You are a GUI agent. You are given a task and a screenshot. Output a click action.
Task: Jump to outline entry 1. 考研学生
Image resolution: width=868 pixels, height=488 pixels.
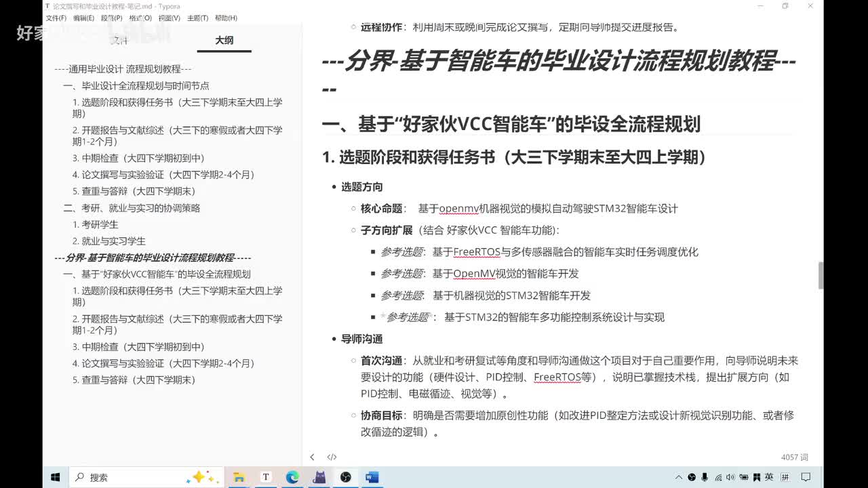[96, 224]
